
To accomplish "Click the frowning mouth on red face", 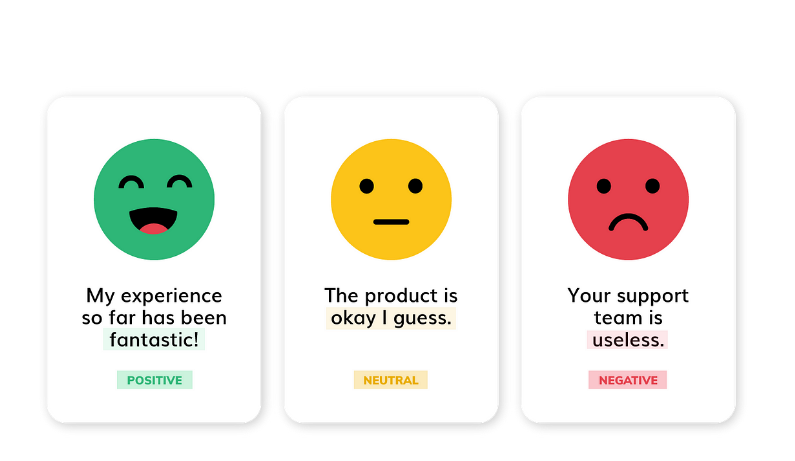I will pos(628,221).
